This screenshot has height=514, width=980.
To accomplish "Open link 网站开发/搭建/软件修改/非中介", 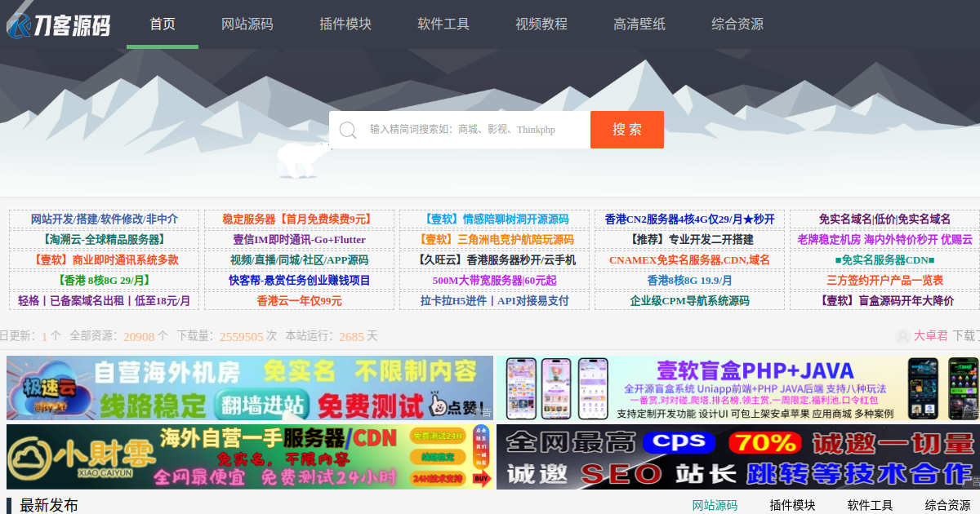I will (104, 219).
